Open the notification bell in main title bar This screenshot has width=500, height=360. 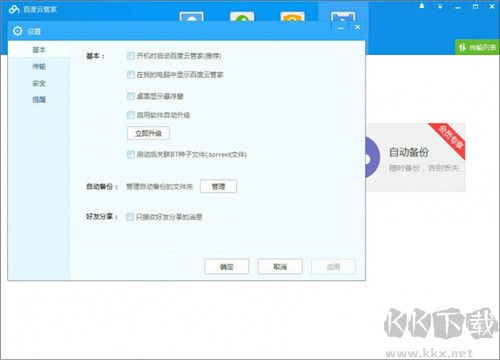click(x=422, y=6)
